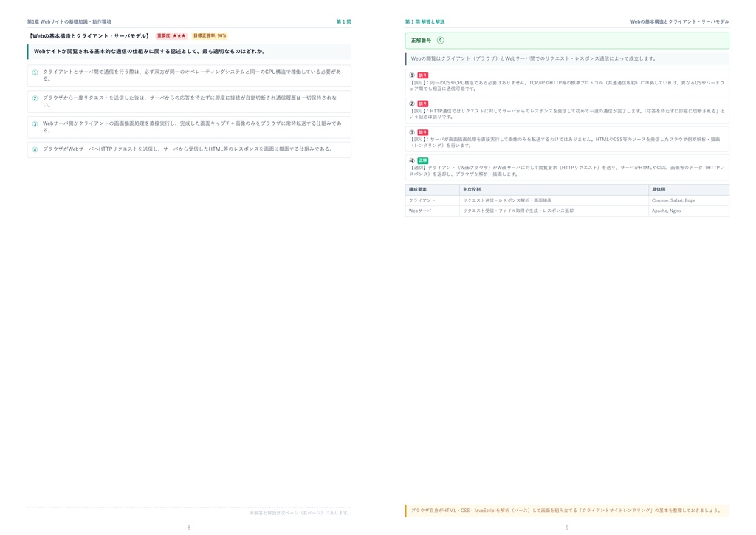Click the cell 'リクエスト送信・レスポンス解析・画面描画'
The height and width of the screenshot is (535, 756).
pos(554,200)
